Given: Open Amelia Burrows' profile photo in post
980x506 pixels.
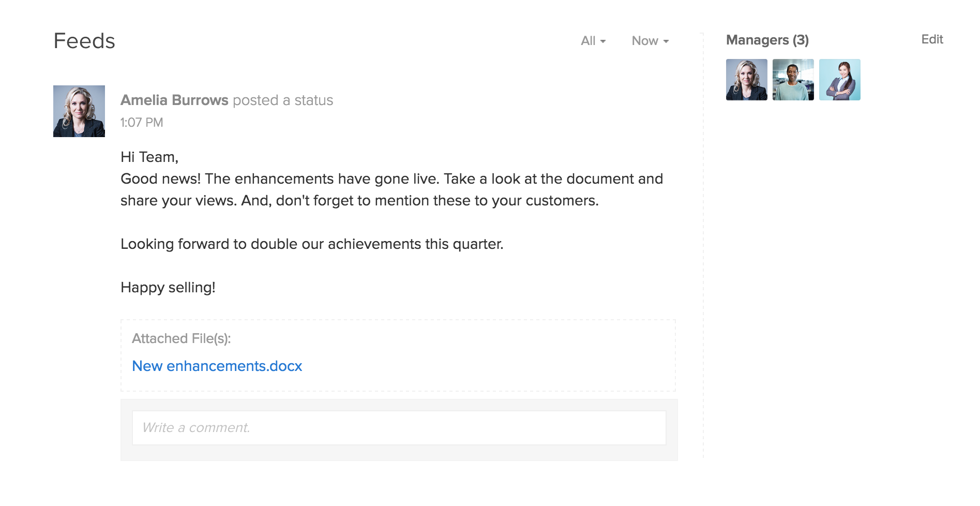Looking at the screenshot, I should [x=79, y=111].
